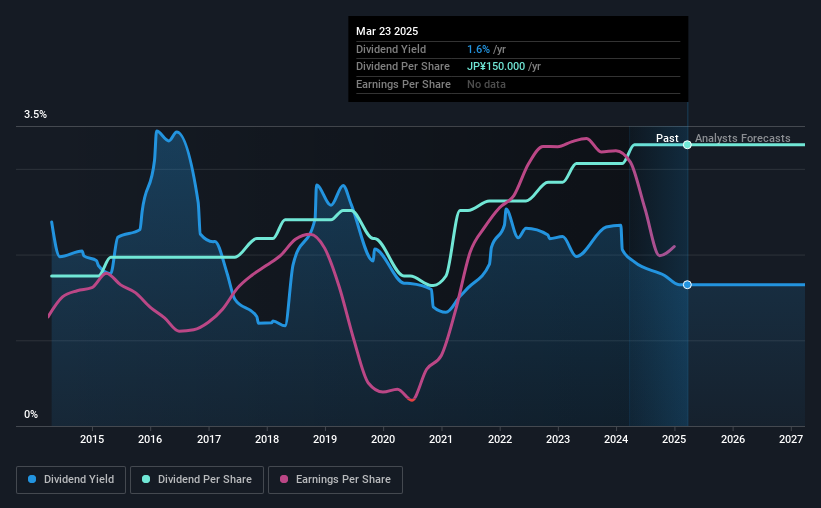Click the 2018 x-axis label

[x=267, y=439]
